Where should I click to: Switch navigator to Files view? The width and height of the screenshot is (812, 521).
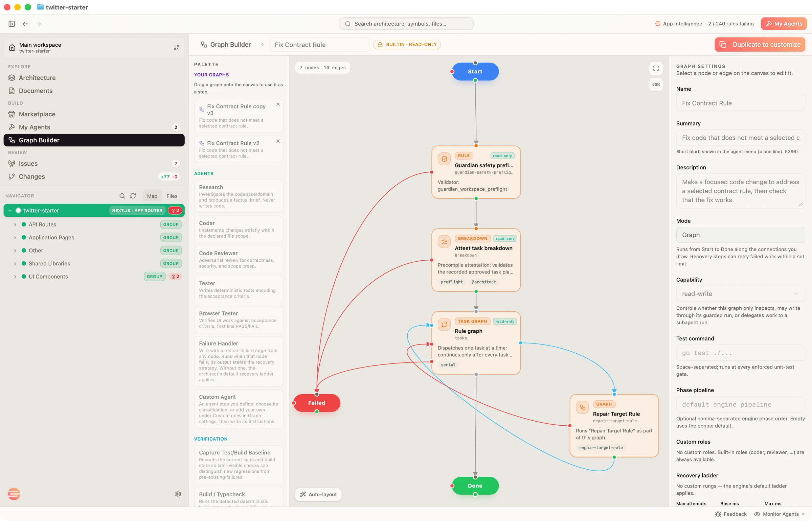(x=172, y=196)
